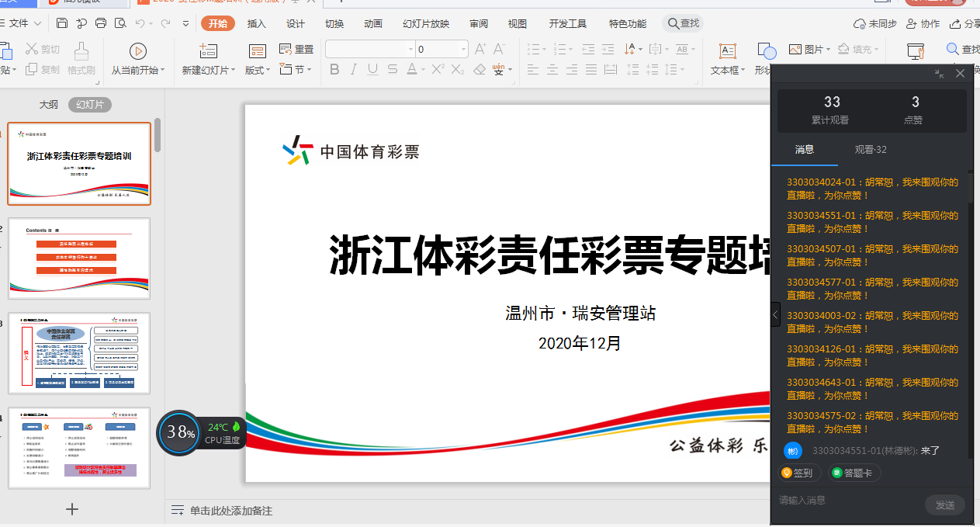
Task: Select the Contents 目录 slide thumbnail
Action: point(79,258)
